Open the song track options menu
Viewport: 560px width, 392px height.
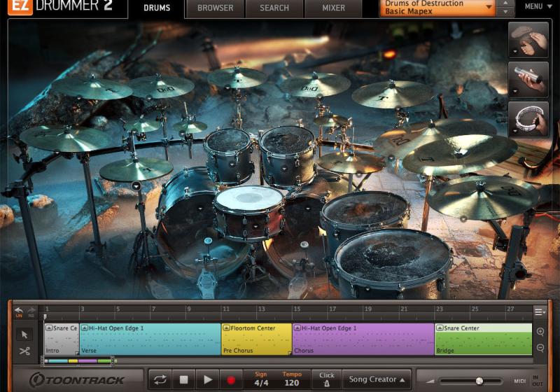click(540, 312)
